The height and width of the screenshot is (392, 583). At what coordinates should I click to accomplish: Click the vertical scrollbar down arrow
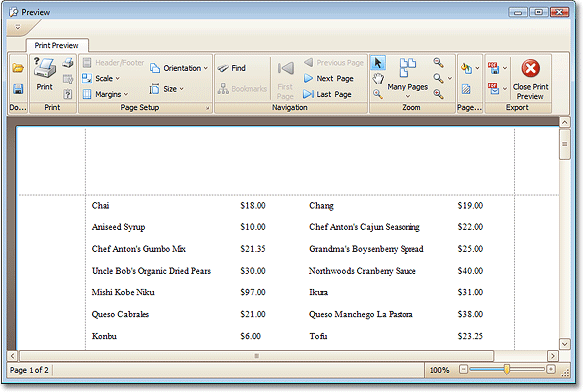pyautogui.click(x=564, y=344)
